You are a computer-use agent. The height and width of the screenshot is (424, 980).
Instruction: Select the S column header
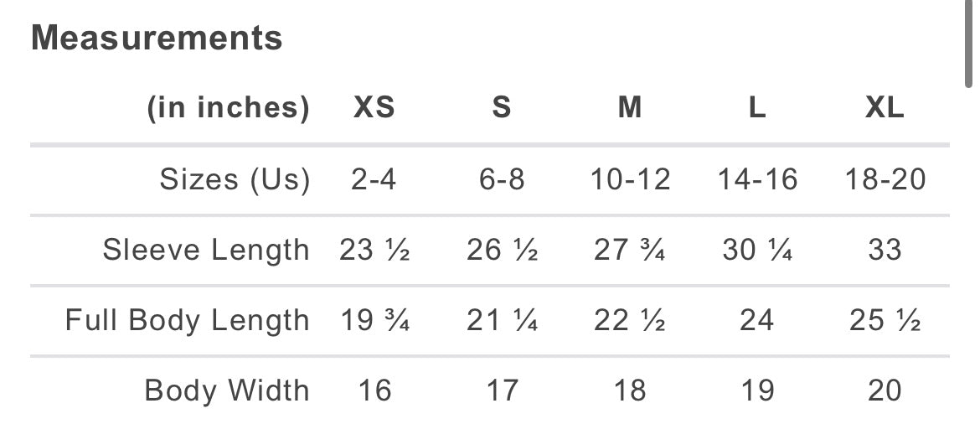(502, 108)
